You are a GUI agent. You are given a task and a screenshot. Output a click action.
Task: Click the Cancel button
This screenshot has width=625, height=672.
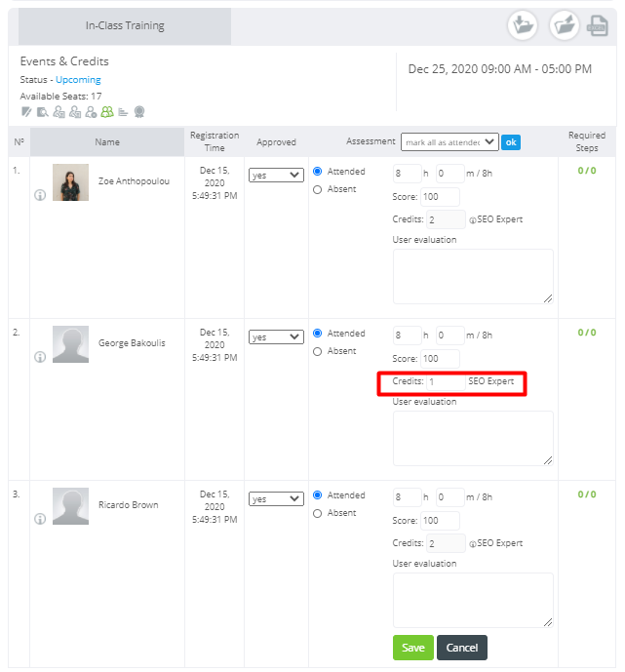point(461,648)
